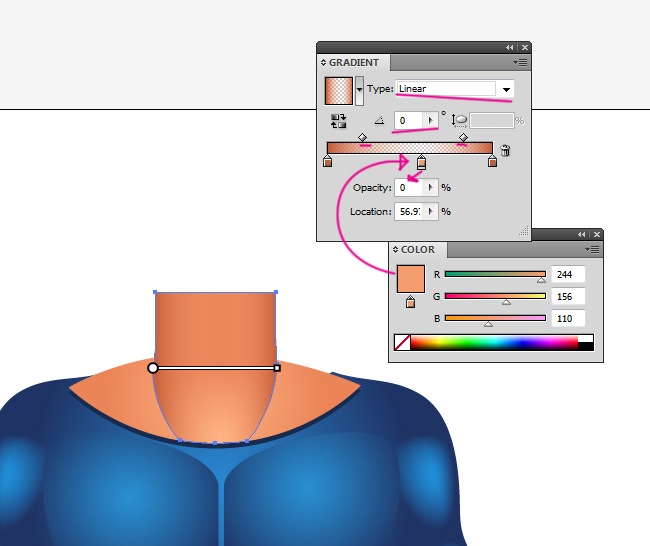The height and width of the screenshot is (546, 650).
Task: Click the Location input field
Action: coord(409,212)
